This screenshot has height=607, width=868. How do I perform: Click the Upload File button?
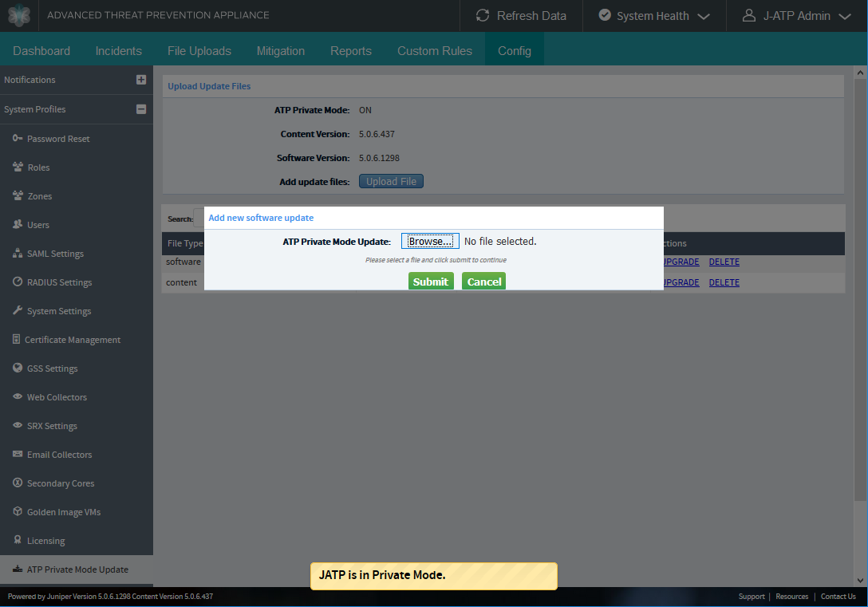(x=391, y=182)
